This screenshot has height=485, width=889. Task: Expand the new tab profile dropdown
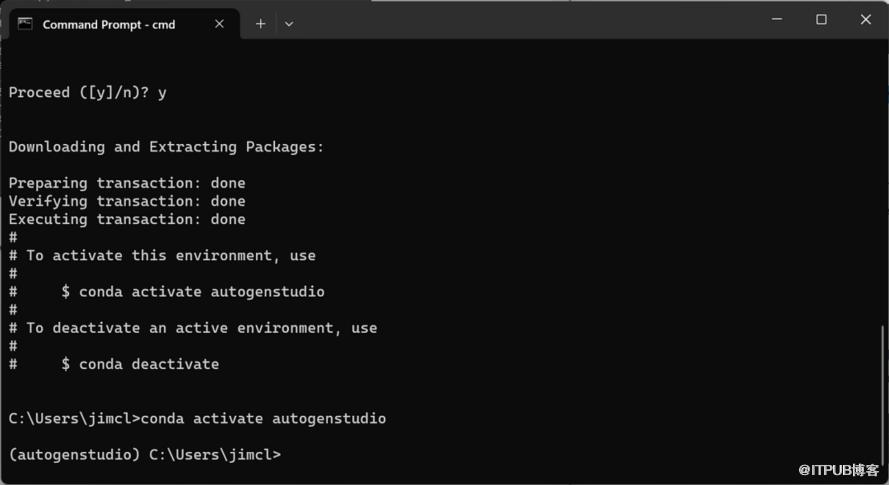click(289, 24)
